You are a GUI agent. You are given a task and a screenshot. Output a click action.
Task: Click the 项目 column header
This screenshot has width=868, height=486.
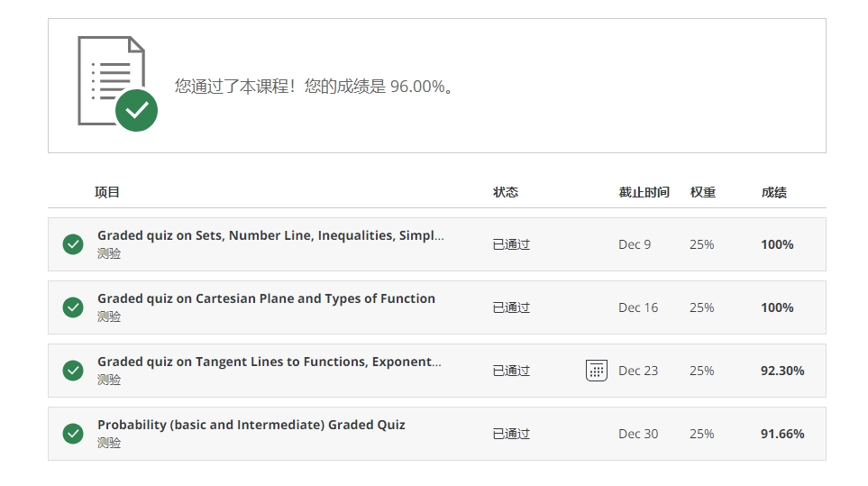pos(107,192)
